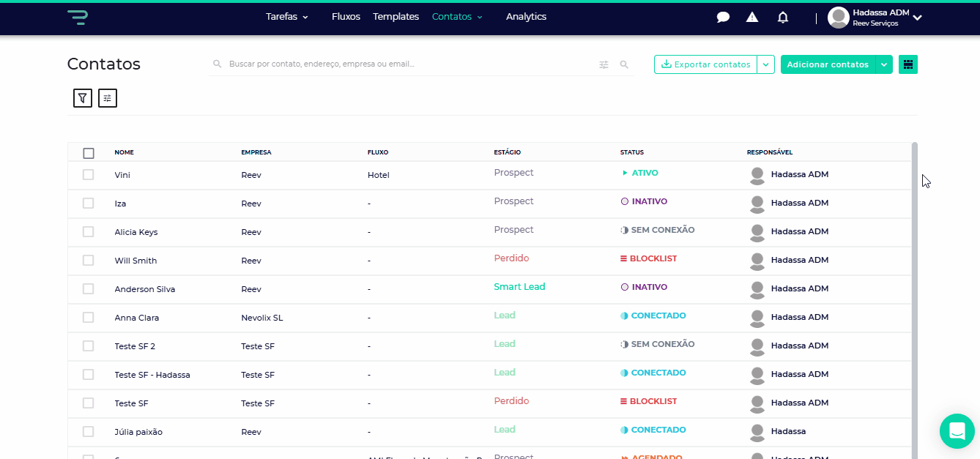
Task: Open the Tarefas menu
Action: [286, 17]
